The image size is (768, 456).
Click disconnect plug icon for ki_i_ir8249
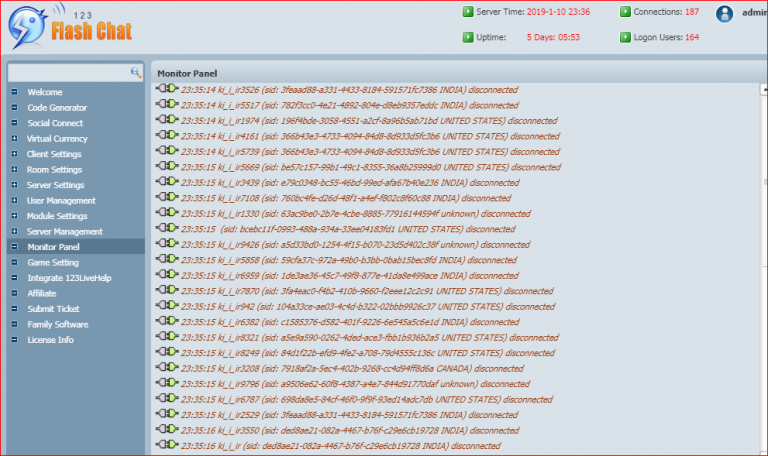coord(167,352)
